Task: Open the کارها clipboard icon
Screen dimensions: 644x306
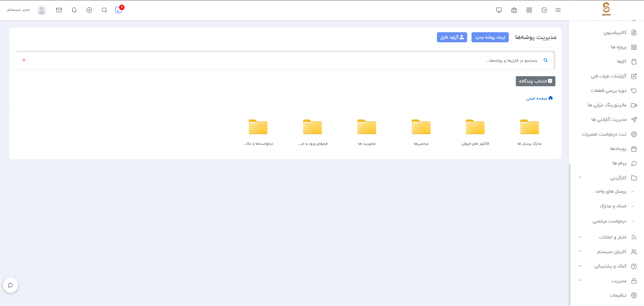Action: tap(634, 61)
